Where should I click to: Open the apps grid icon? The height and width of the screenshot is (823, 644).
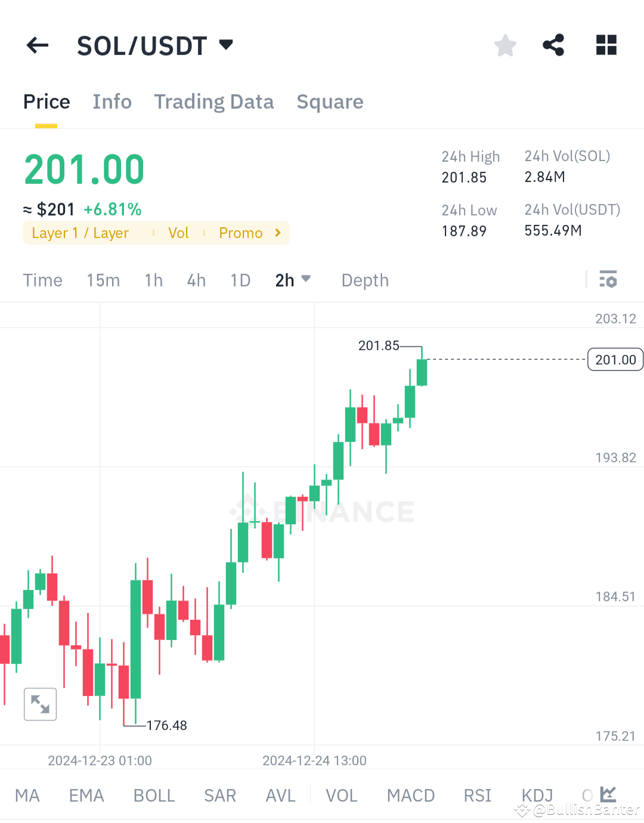[606, 45]
